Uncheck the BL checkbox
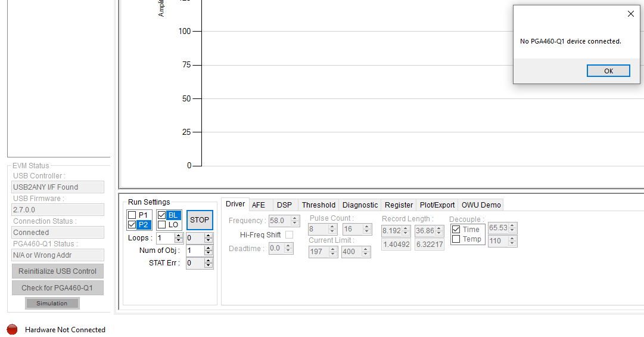The image size is (644, 337). pos(162,215)
